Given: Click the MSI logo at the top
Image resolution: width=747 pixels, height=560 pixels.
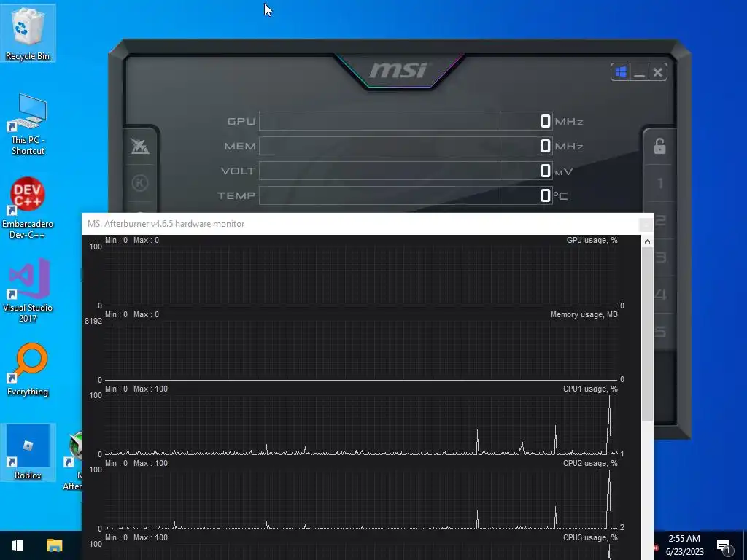Looking at the screenshot, I should point(398,71).
